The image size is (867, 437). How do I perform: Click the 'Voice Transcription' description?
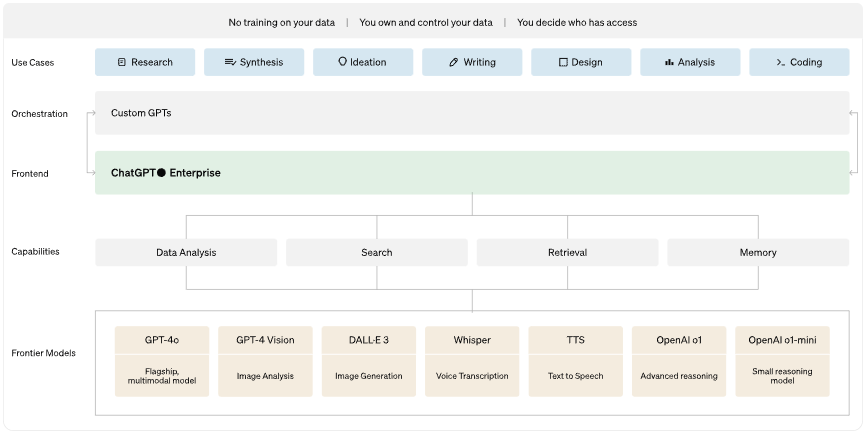[472, 376]
